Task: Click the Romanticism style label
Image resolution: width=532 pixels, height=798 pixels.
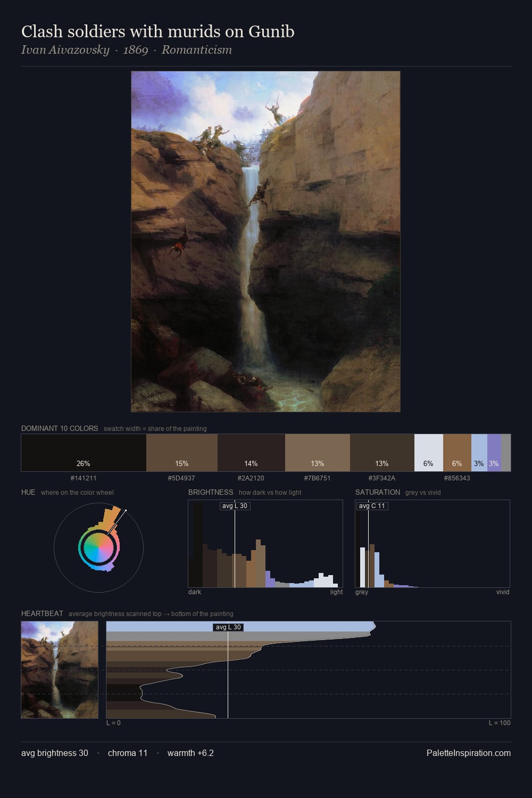Action: coord(197,50)
